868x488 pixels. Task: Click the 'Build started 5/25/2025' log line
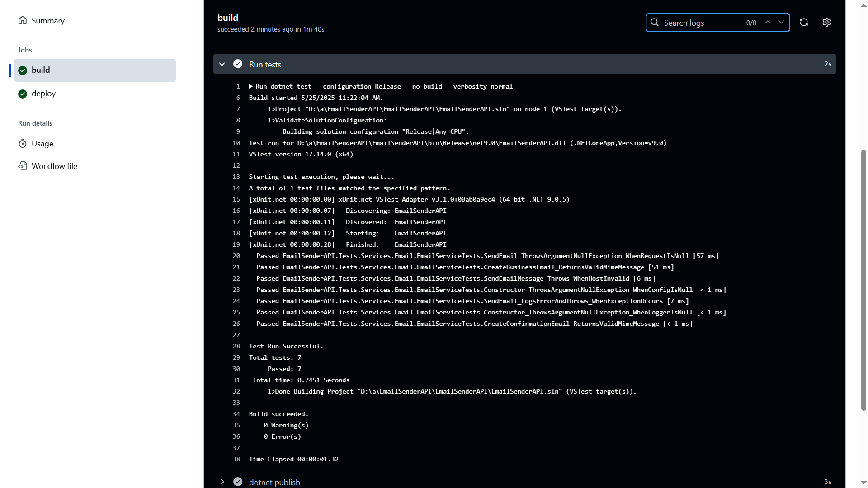click(316, 98)
